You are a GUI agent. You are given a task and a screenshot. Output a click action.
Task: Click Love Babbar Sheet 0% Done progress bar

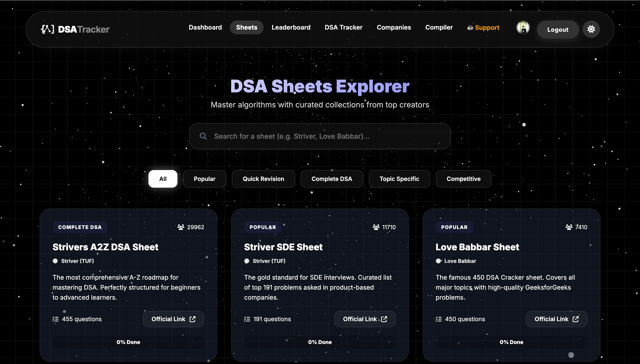pos(511,342)
